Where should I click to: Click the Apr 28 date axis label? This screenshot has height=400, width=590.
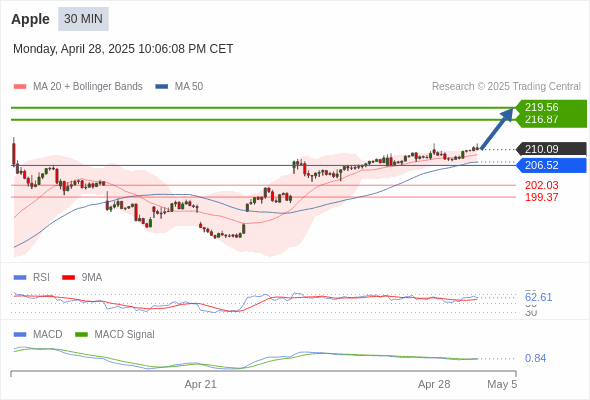pos(434,384)
